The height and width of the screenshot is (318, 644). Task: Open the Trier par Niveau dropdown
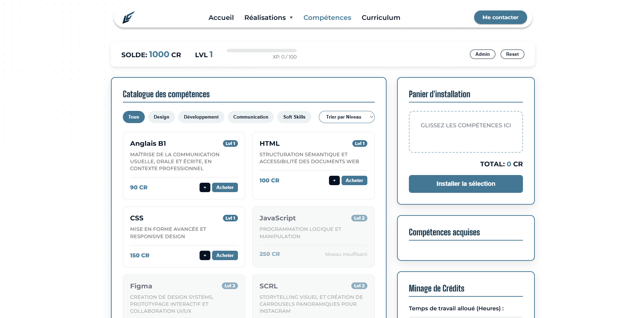click(346, 117)
